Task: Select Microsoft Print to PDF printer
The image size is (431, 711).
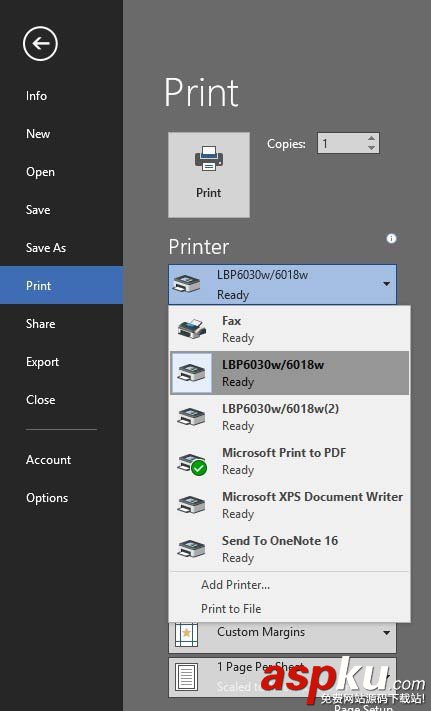Action: 290,461
